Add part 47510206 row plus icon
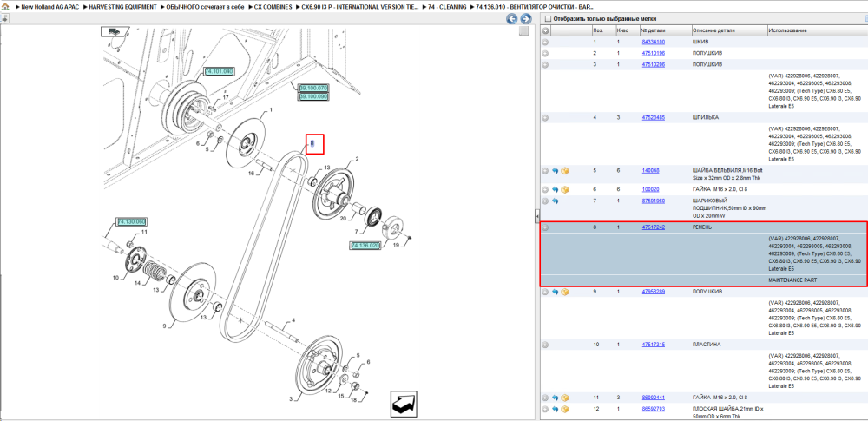 coord(545,65)
